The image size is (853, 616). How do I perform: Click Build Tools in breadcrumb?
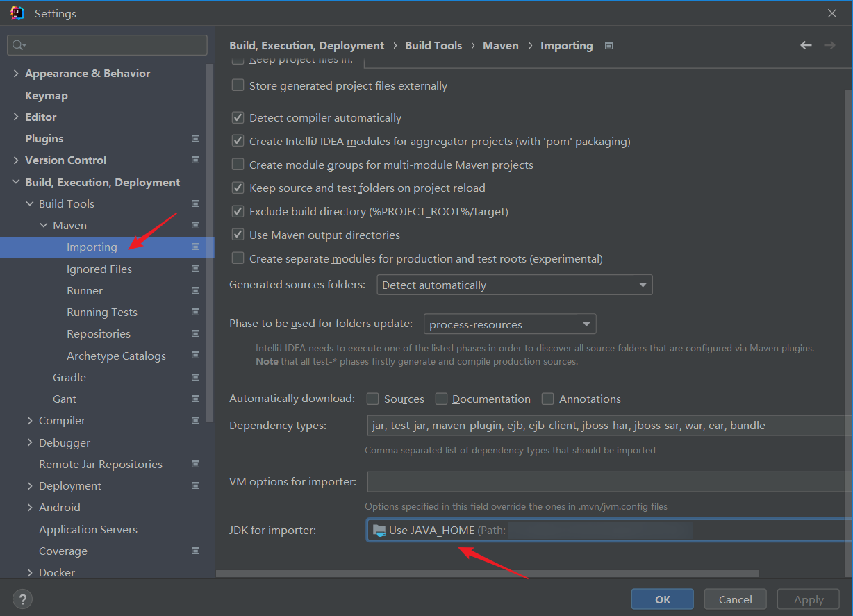coord(433,45)
